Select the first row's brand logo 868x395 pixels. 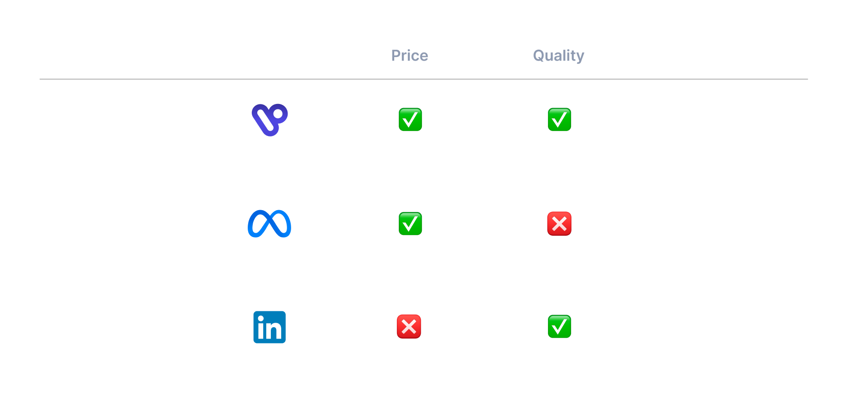point(269,120)
